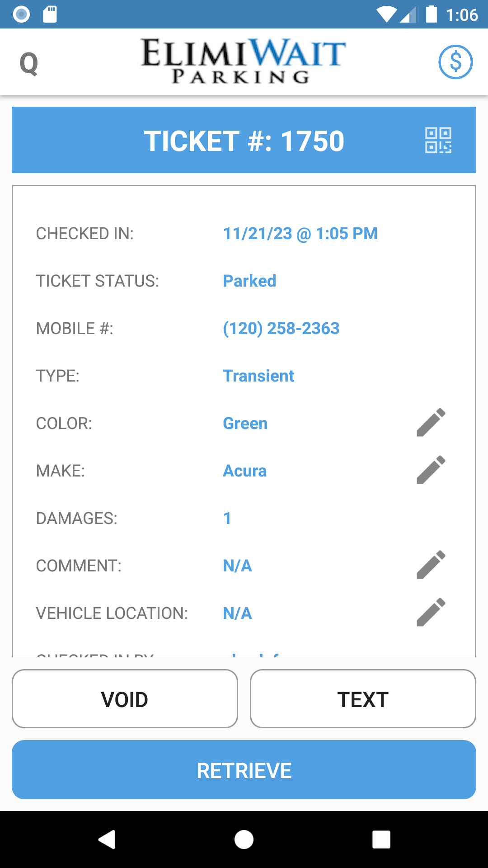Tap the Green color value
Screen dimensions: 488x868
pyautogui.click(x=245, y=424)
